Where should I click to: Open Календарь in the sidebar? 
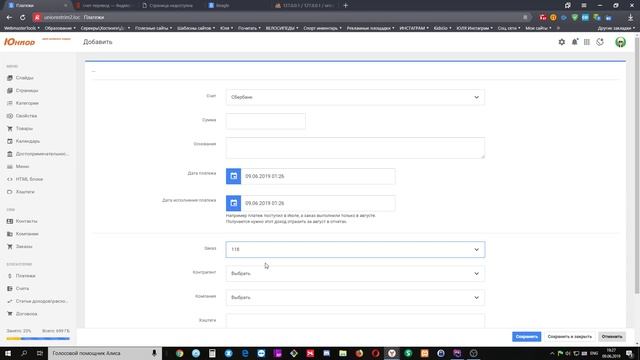pyautogui.click(x=28, y=141)
